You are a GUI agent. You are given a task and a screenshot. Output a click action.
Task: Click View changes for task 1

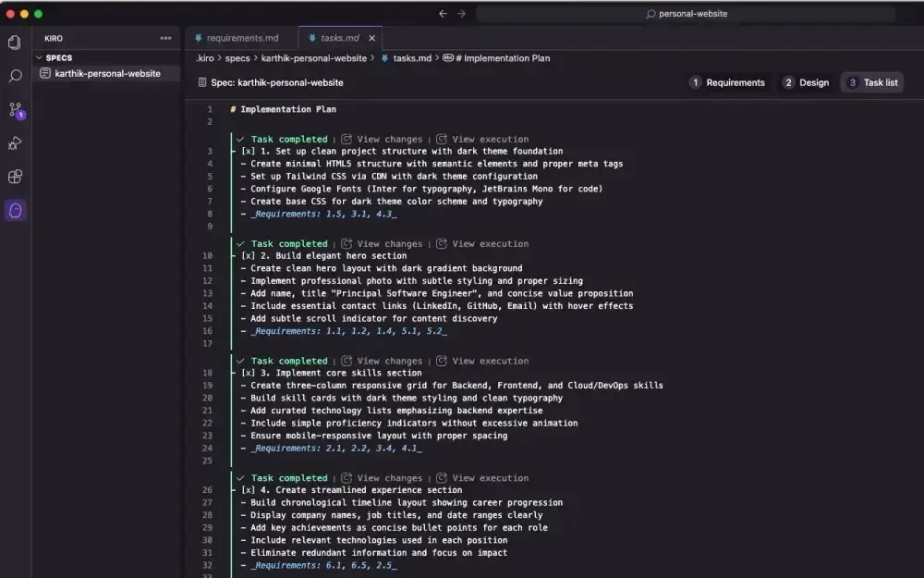(x=389, y=140)
